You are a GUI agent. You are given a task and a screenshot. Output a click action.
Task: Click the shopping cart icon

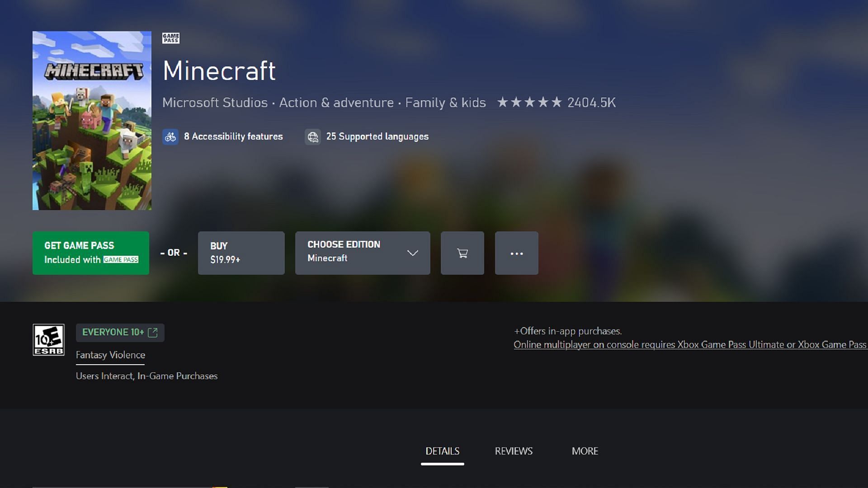pyautogui.click(x=462, y=253)
